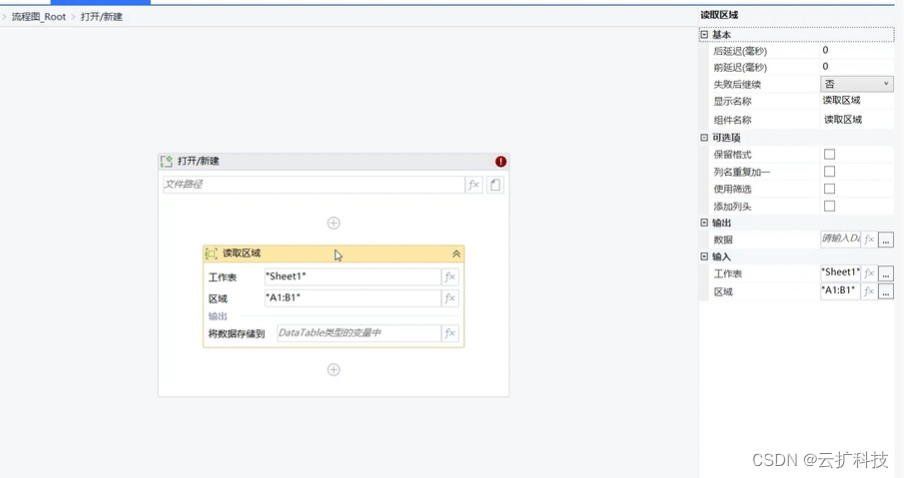This screenshot has width=904, height=478.
Task: Open fx editor for 数据 property
Action: (x=869, y=239)
